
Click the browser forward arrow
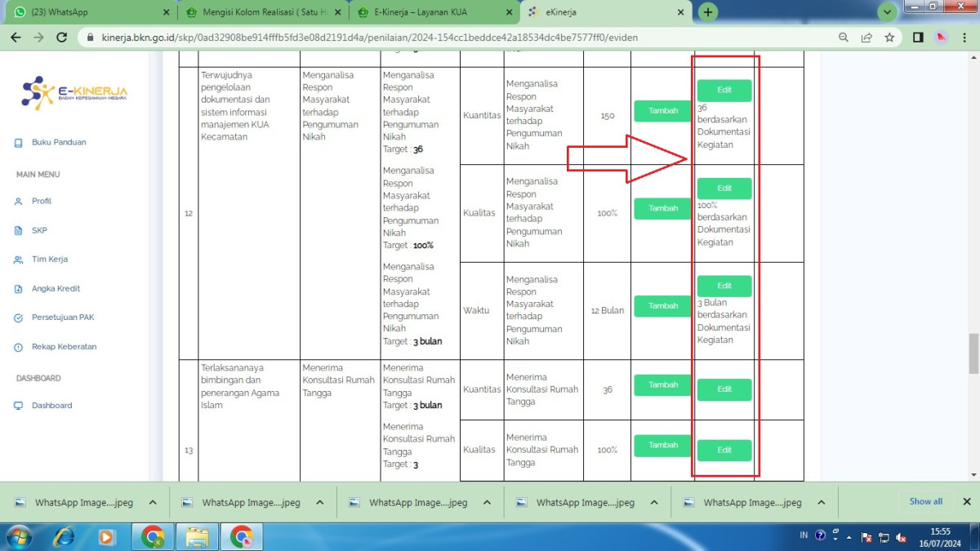(x=38, y=38)
